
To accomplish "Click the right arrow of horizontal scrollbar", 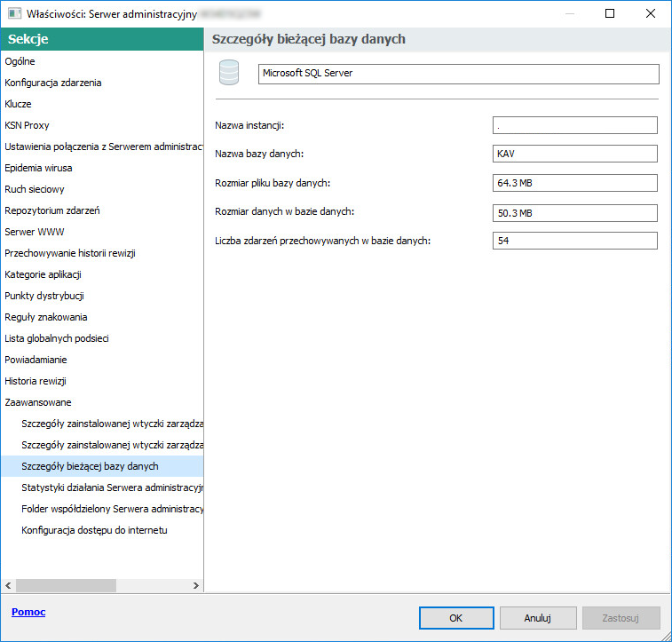I will point(197,585).
